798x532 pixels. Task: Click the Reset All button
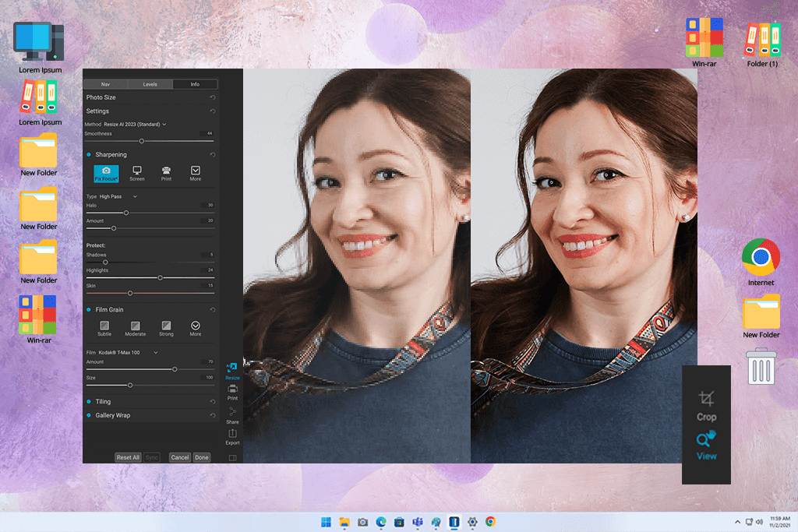click(128, 457)
